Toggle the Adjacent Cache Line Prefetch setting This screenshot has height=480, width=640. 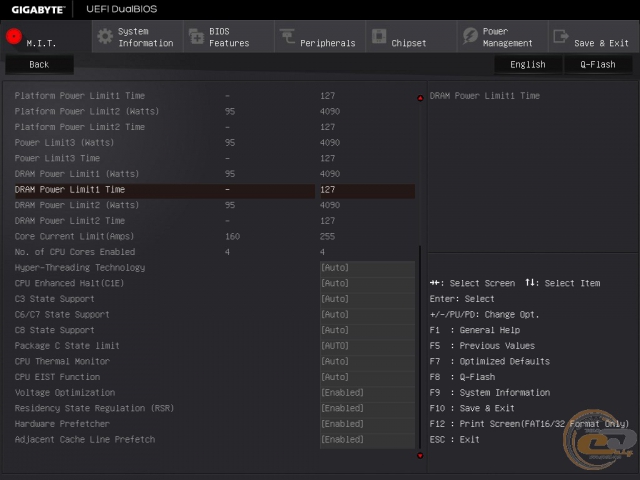click(367, 440)
